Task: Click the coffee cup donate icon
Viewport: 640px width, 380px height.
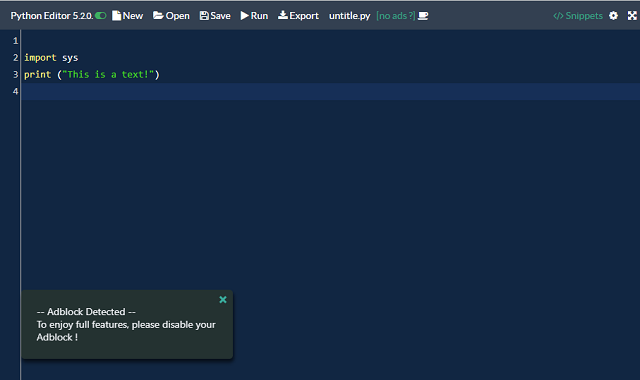Action: 423,16
